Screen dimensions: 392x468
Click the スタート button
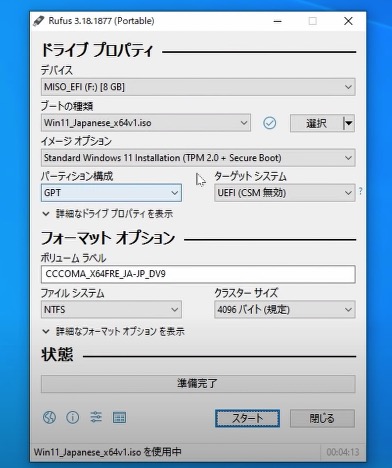tap(247, 418)
